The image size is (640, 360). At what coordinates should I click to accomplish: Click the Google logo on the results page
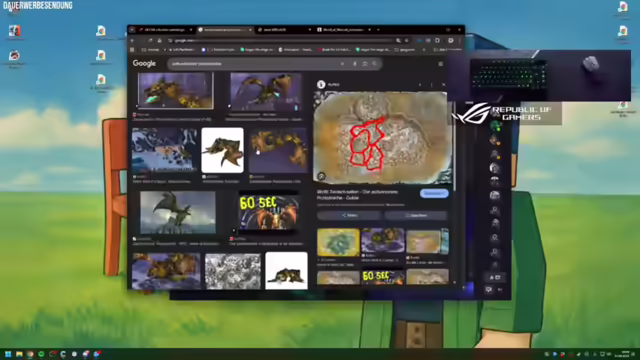[144, 63]
